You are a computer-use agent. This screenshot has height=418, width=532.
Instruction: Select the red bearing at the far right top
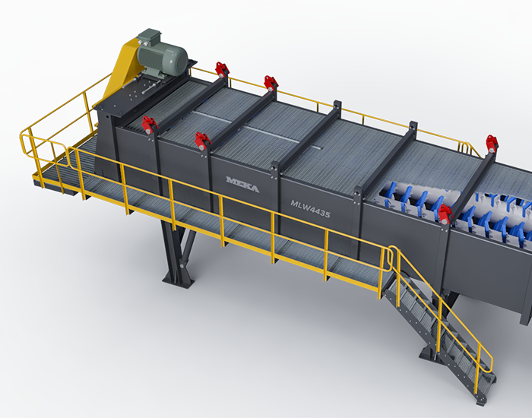(x=492, y=144)
